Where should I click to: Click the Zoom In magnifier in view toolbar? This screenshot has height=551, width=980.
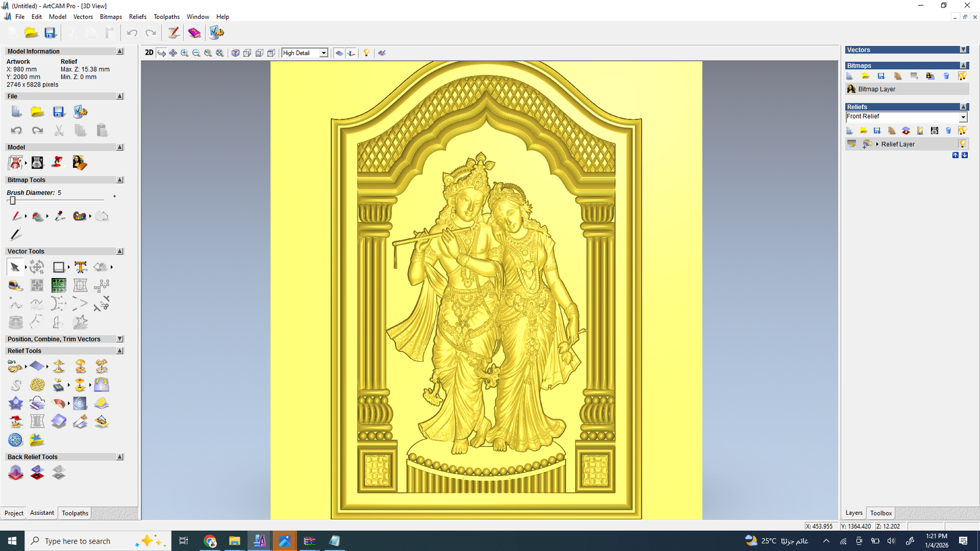(184, 53)
